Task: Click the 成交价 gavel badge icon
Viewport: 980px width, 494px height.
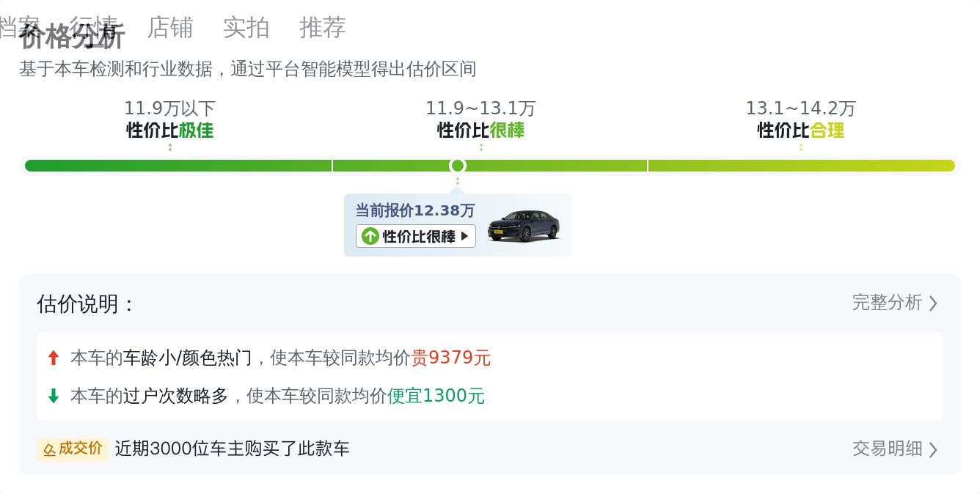Action: pos(49,449)
